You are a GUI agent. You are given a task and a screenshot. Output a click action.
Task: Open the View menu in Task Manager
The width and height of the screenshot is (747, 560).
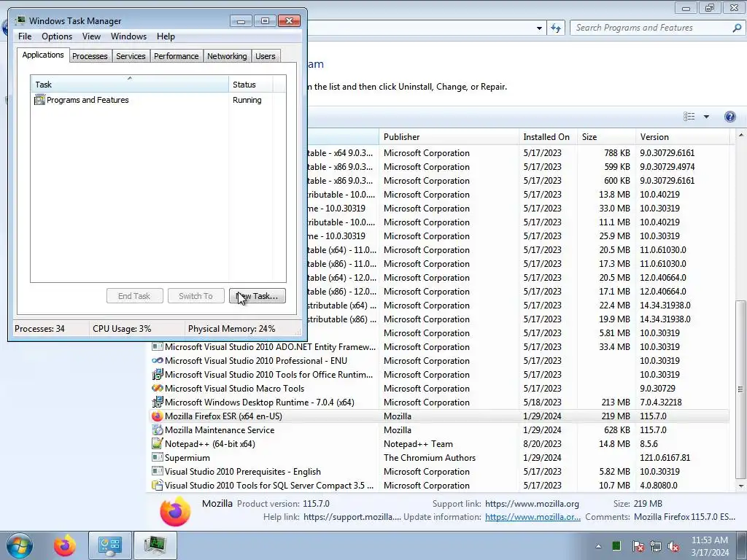[91, 36]
